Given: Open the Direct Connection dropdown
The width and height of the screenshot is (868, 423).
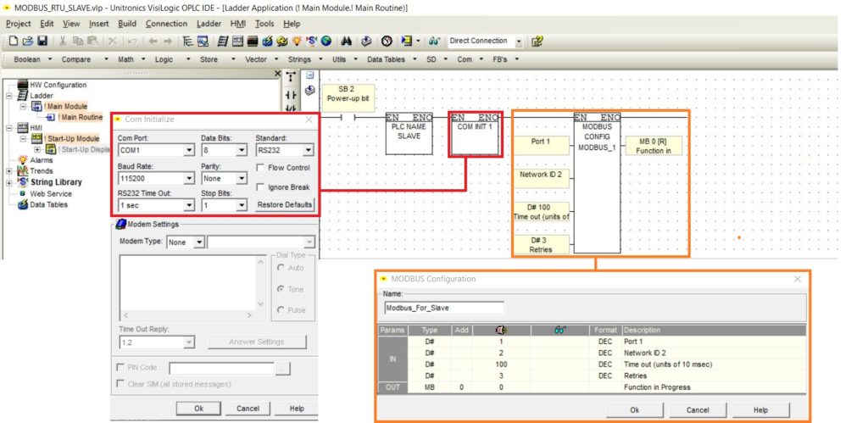Looking at the screenshot, I should [519, 42].
